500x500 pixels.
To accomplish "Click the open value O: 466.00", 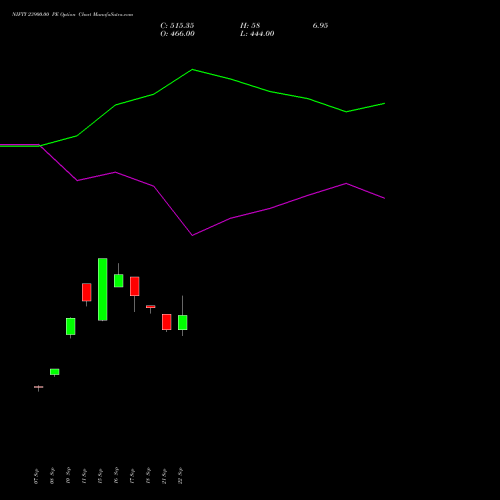I will click(177, 34).
